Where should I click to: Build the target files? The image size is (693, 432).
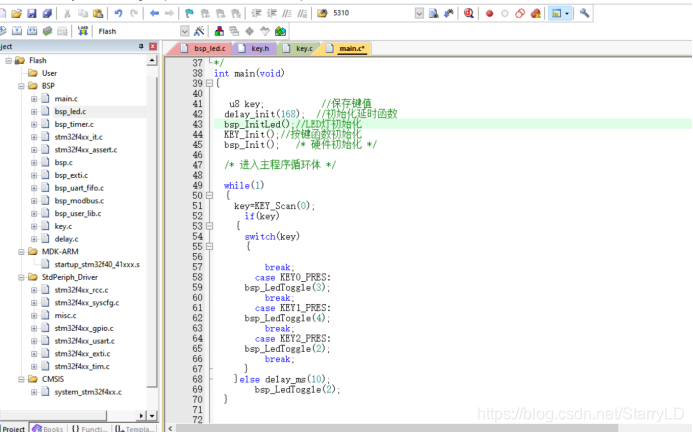click(x=17, y=31)
